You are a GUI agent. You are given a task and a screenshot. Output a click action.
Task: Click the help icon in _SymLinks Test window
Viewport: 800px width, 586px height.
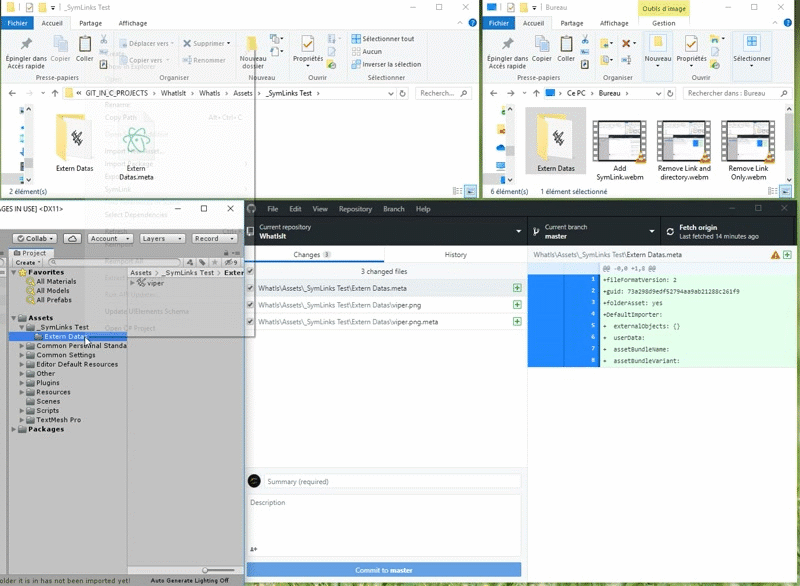tap(472, 23)
